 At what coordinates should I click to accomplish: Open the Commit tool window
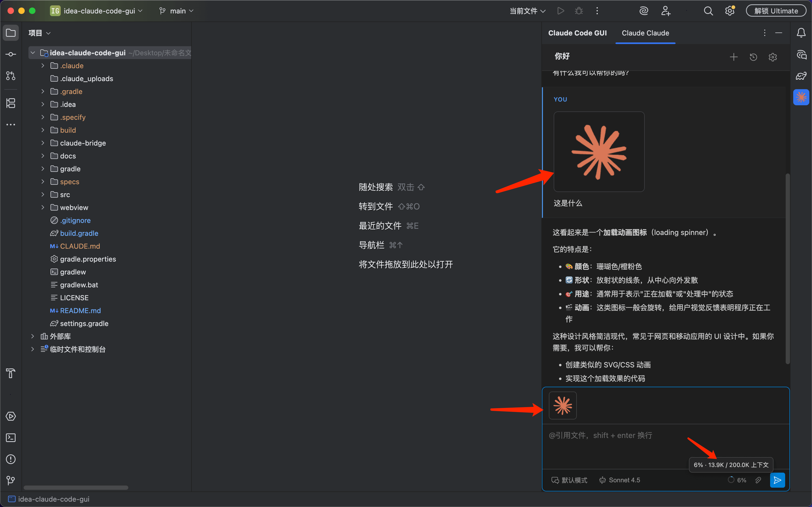click(10, 54)
